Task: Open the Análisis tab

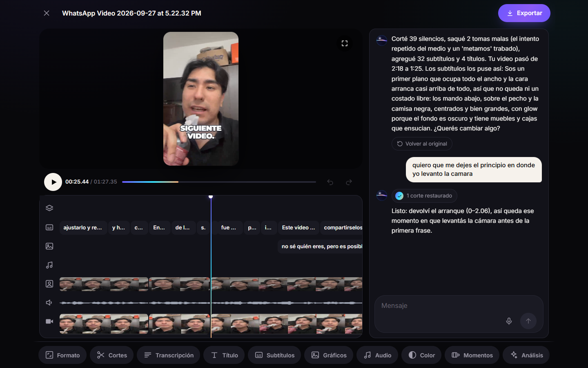Action: (x=526, y=355)
